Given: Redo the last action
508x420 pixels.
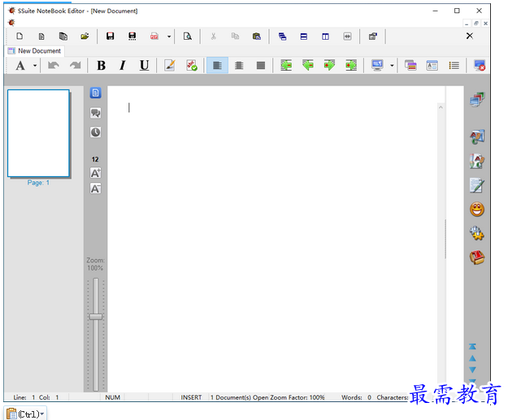Looking at the screenshot, I should coord(76,66).
